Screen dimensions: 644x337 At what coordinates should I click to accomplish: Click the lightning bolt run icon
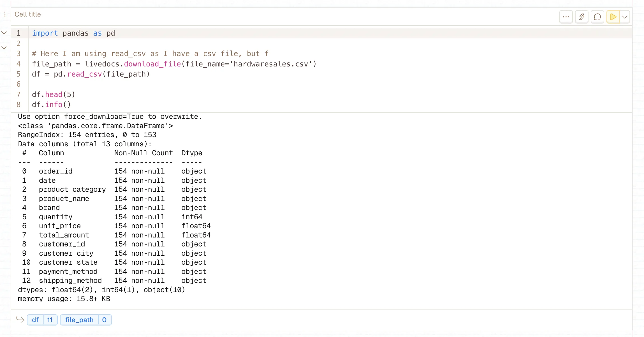pyautogui.click(x=582, y=17)
